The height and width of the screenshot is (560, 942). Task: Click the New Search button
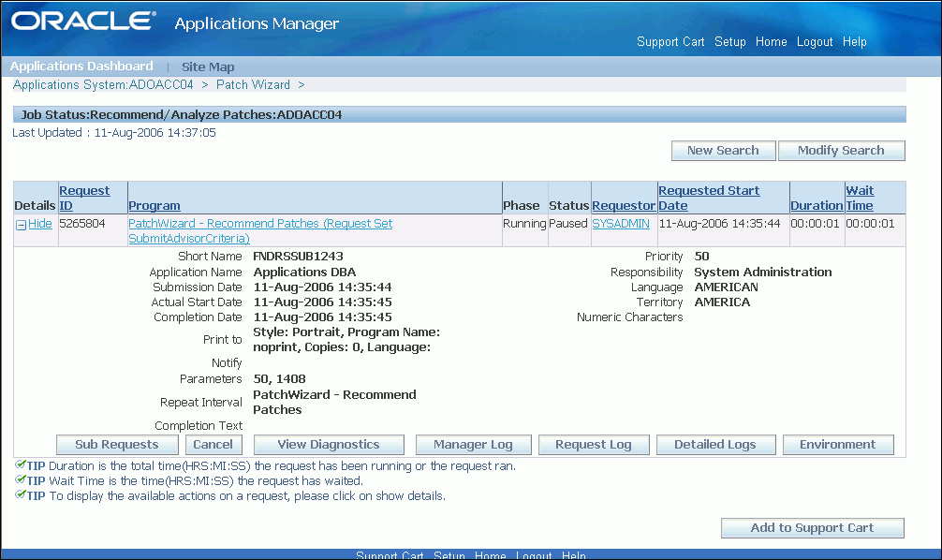[x=723, y=150]
